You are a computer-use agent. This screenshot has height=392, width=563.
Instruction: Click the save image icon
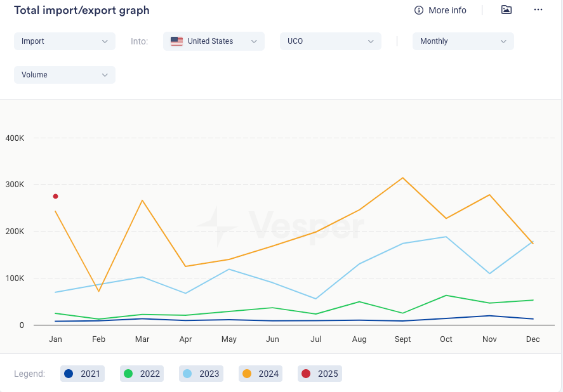(x=506, y=10)
